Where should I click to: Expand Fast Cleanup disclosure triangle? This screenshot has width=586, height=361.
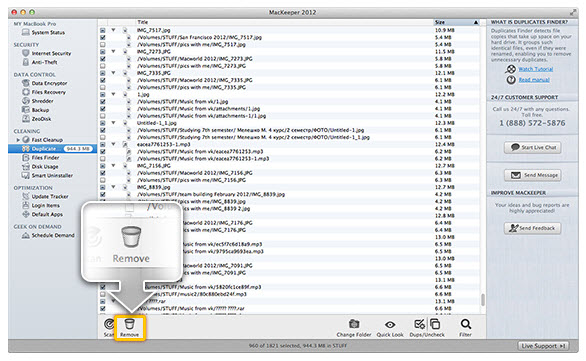18,140
